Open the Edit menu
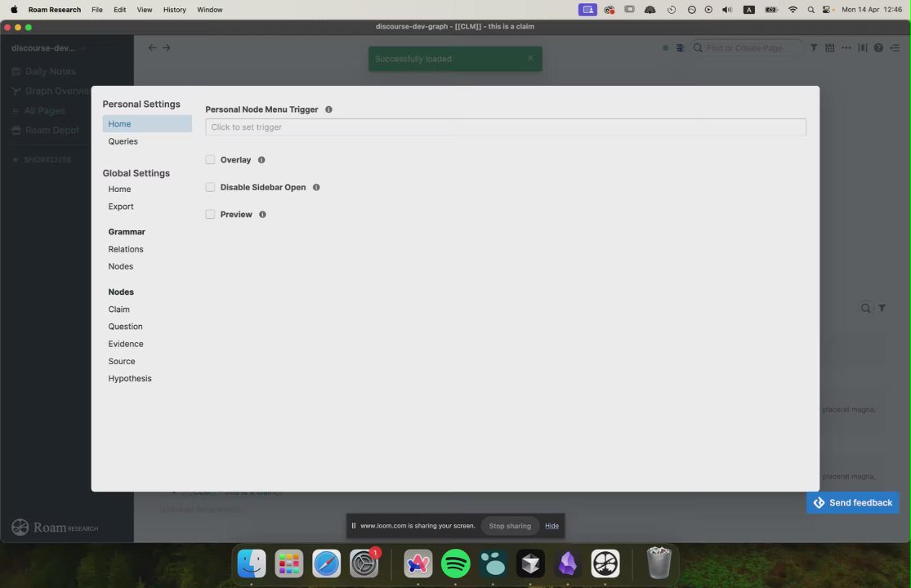The image size is (911, 588). click(119, 9)
